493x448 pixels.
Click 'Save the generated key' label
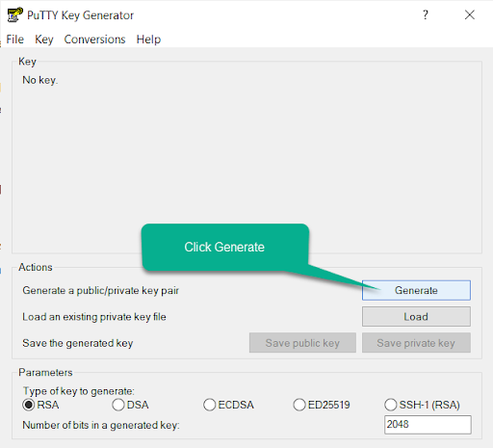tap(78, 343)
